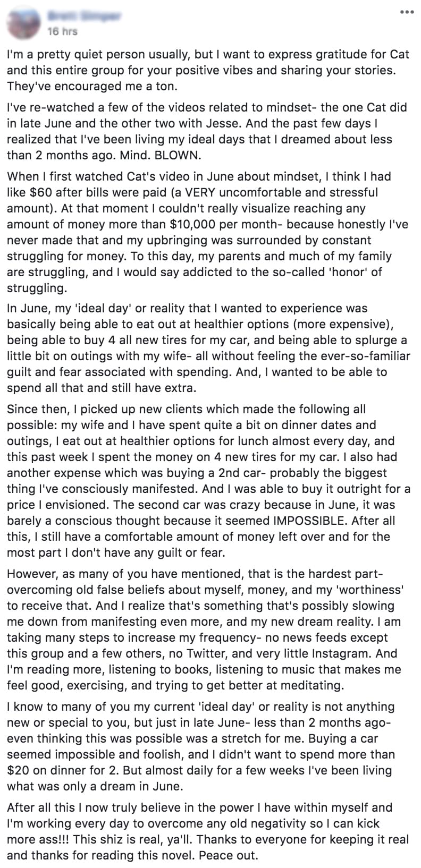This screenshot has width=421, height=868.
Task: Click the paragraph starting "I'm a pretty quiet person"
Action: (x=207, y=70)
